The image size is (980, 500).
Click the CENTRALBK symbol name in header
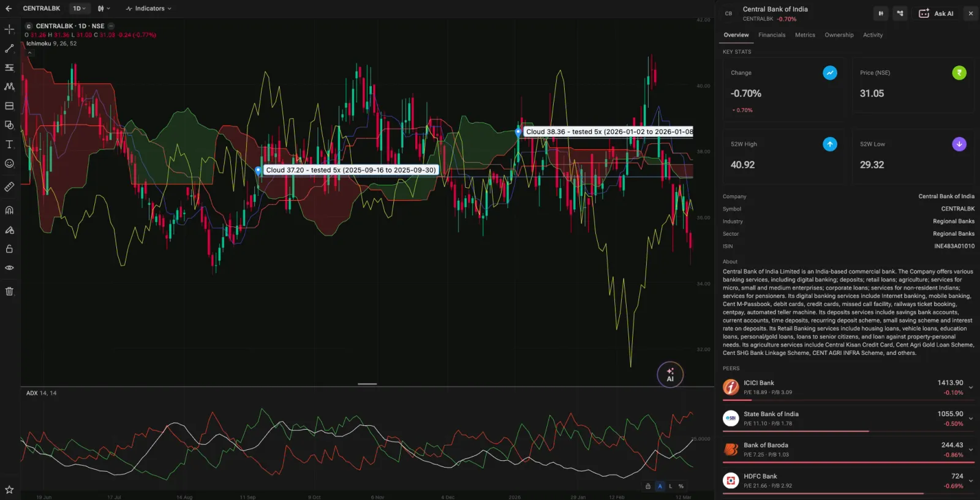pos(42,9)
